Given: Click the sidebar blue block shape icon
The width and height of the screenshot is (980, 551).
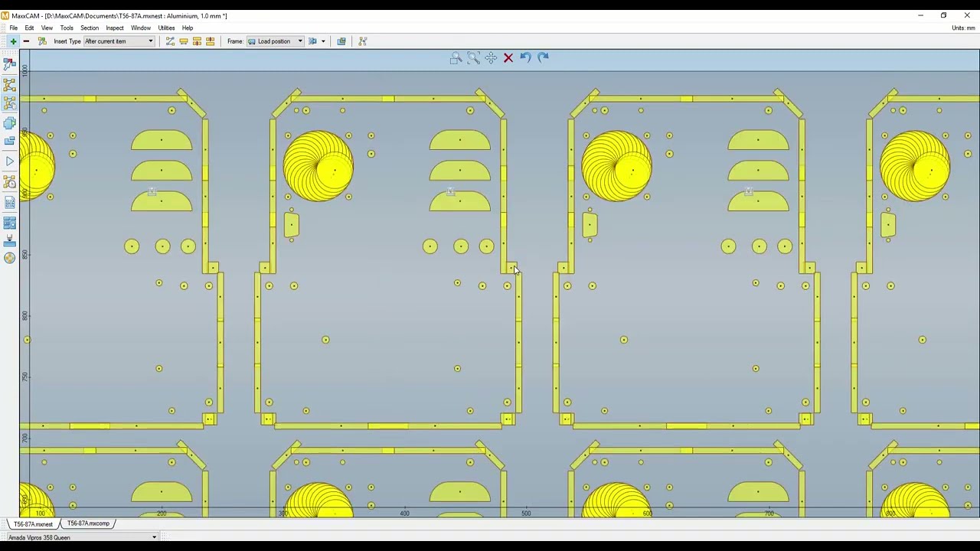Looking at the screenshot, I should [x=9, y=141].
